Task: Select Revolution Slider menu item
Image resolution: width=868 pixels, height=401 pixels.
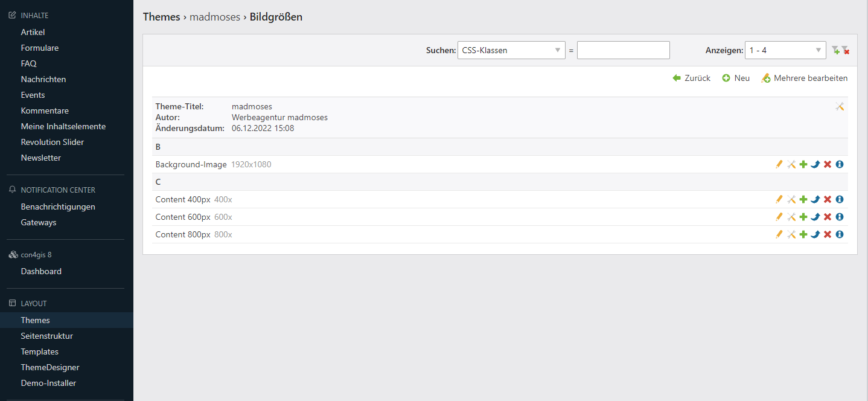Action: tap(52, 142)
